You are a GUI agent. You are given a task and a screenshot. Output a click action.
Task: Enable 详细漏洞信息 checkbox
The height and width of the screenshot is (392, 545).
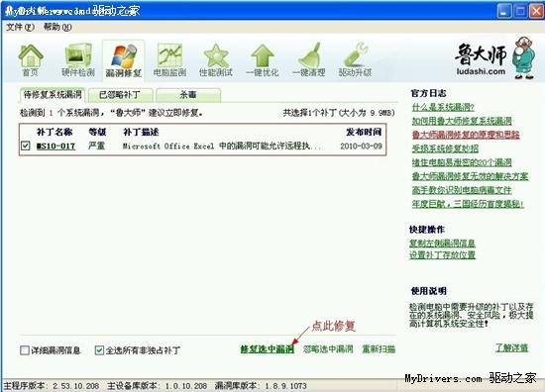25,350
